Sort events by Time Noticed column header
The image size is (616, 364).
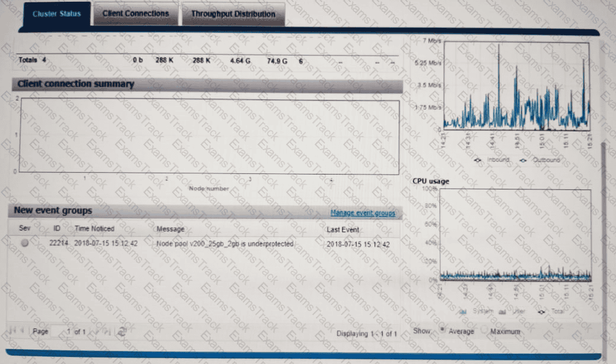[x=95, y=229]
